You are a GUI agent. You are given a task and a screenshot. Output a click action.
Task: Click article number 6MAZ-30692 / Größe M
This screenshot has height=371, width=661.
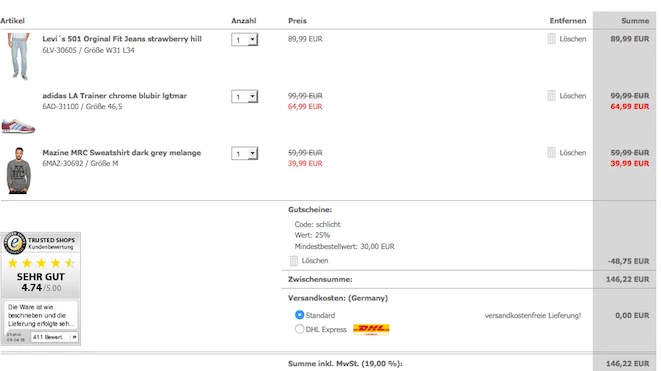click(x=80, y=164)
